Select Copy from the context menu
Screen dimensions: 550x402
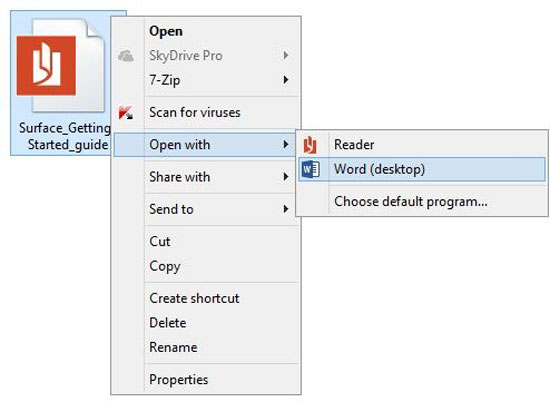pyautogui.click(x=165, y=266)
